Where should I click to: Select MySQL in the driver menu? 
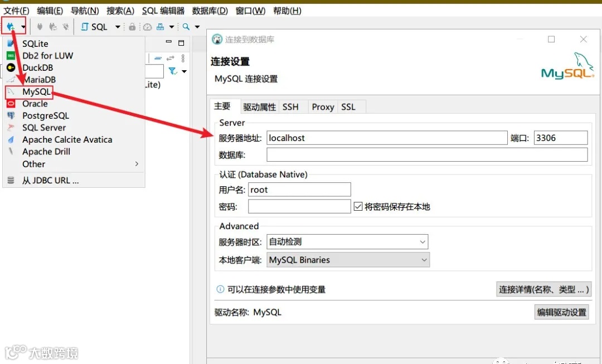point(74,92)
